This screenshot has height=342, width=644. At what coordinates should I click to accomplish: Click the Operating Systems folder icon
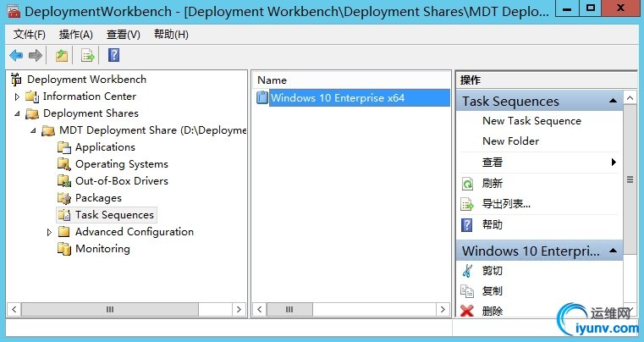(x=64, y=164)
